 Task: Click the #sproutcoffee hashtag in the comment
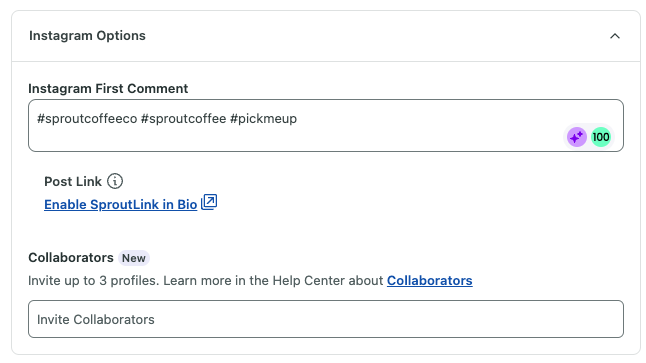click(x=183, y=119)
